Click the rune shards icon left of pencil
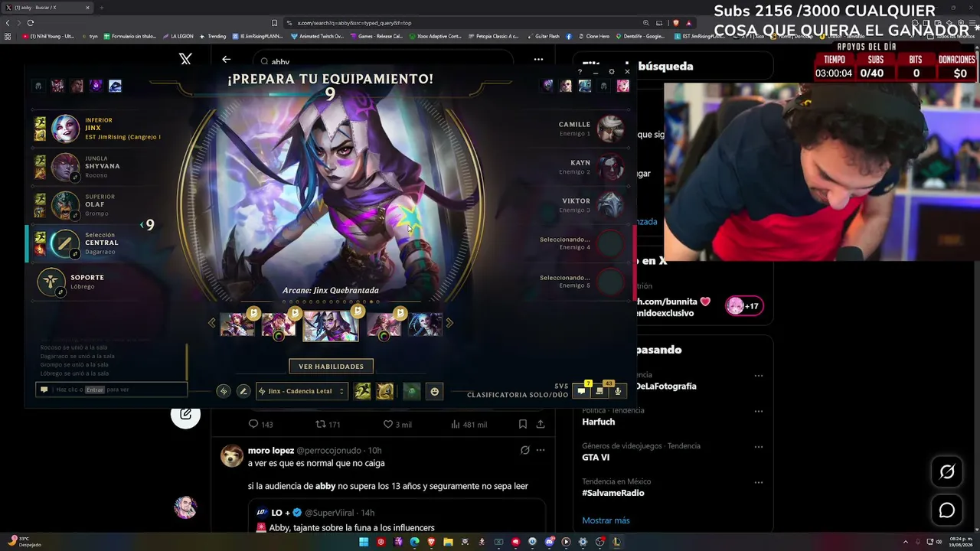Screen dimensions: 980x551 pos(224,391)
